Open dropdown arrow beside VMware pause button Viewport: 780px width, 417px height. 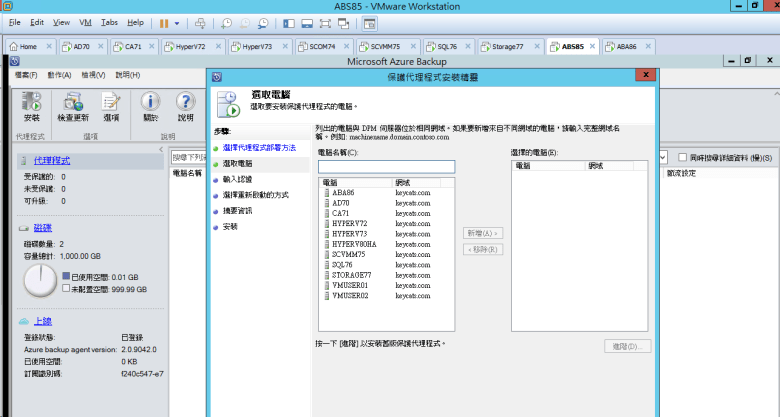tap(178, 22)
